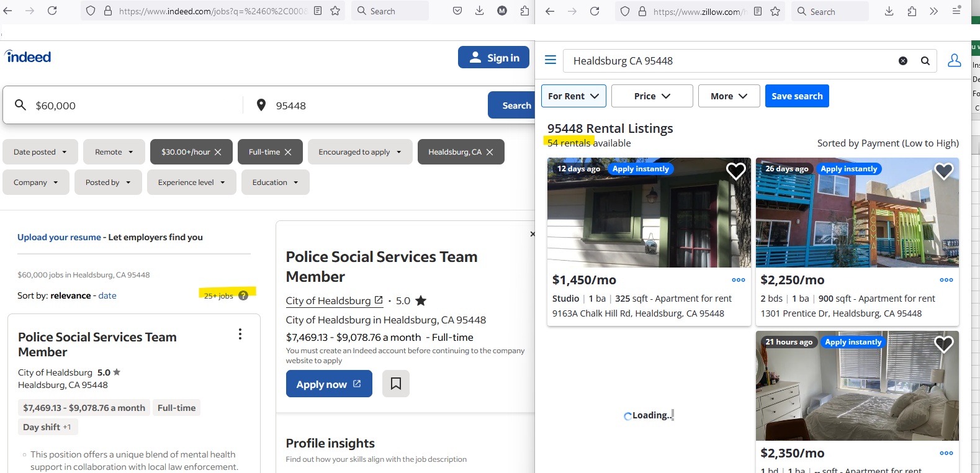
Task: Open options dots for $2,350/mo listing
Action: click(x=946, y=453)
